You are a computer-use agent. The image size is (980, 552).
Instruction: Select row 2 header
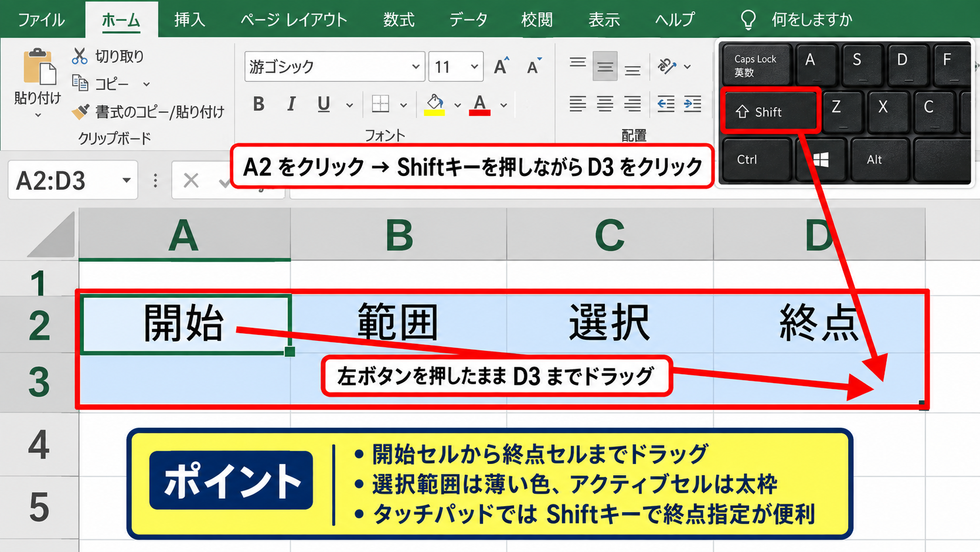click(39, 325)
